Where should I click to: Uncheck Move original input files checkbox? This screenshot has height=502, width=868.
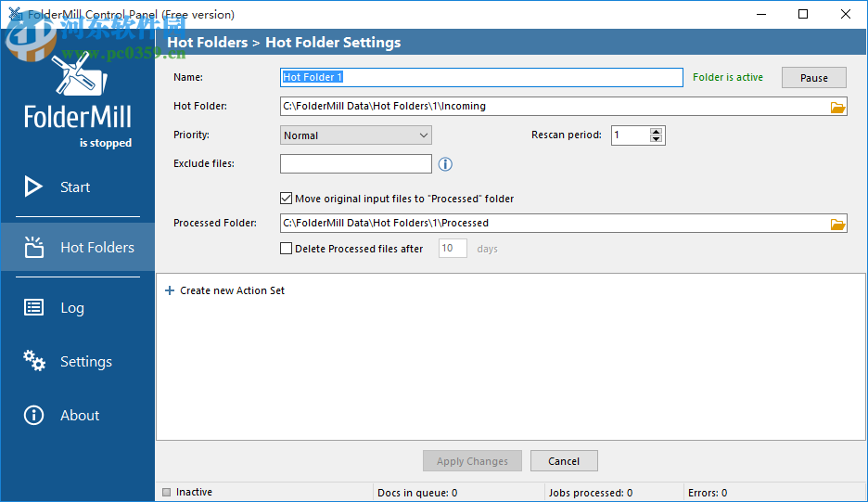287,199
